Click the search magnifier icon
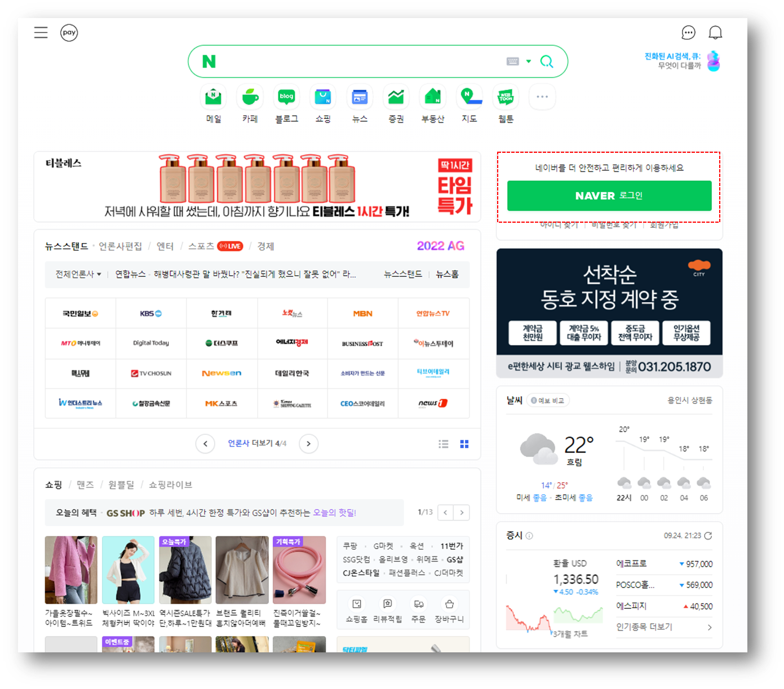Screen dimensions: 784x689 click(x=547, y=61)
